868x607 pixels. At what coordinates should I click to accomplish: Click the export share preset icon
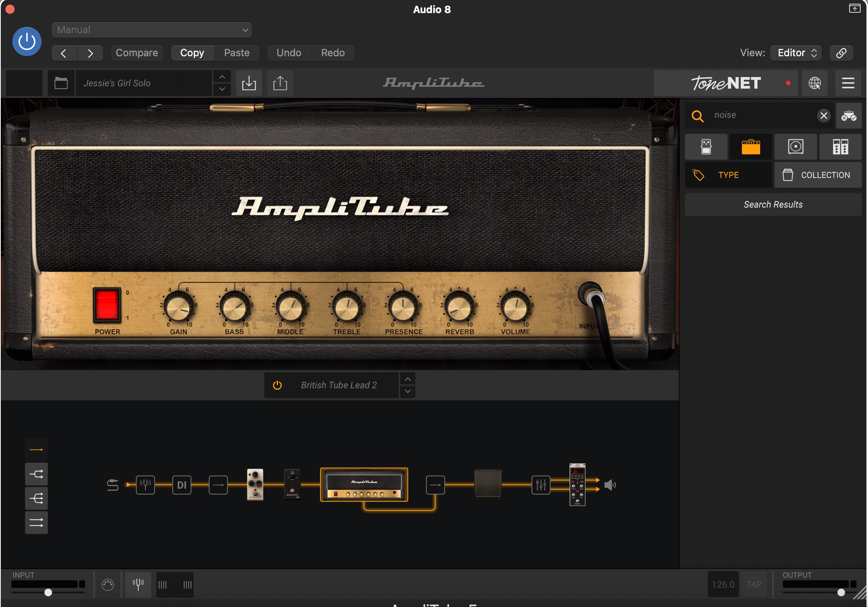(x=280, y=83)
